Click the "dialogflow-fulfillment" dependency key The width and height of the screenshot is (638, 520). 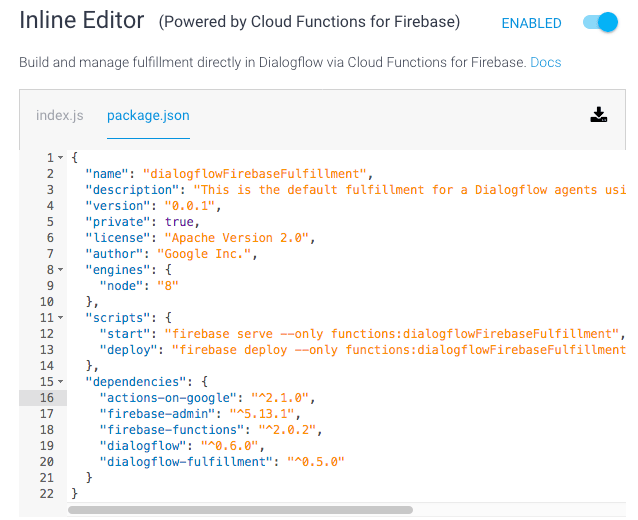point(186,461)
